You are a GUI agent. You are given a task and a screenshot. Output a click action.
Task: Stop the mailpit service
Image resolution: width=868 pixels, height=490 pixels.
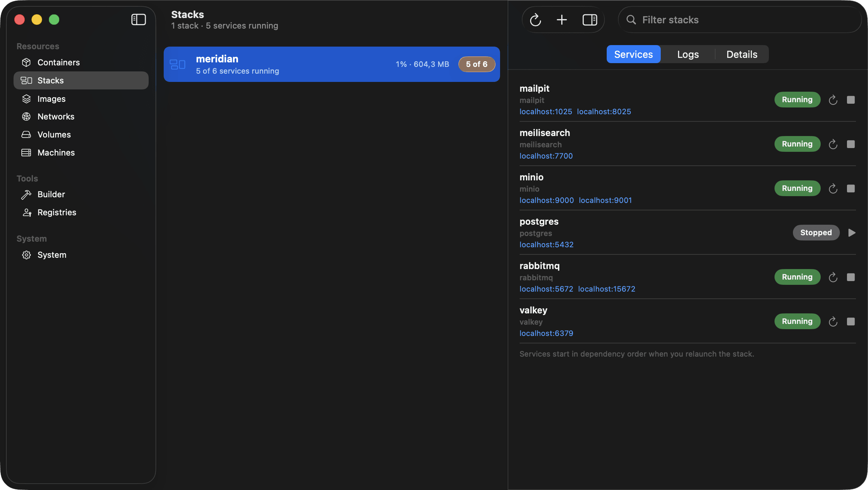[x=851, y=100]
